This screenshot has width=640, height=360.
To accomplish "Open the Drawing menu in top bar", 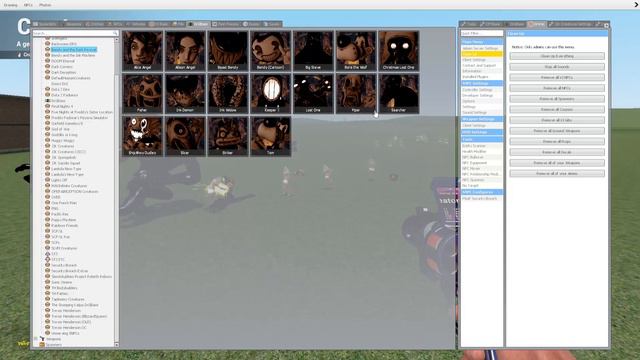I will point(11,5).
